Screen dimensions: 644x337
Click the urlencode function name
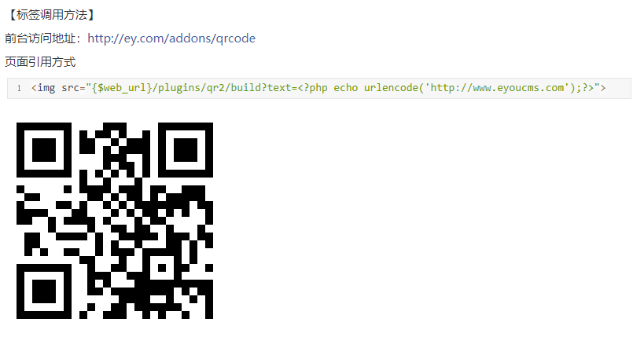(391, 88)
